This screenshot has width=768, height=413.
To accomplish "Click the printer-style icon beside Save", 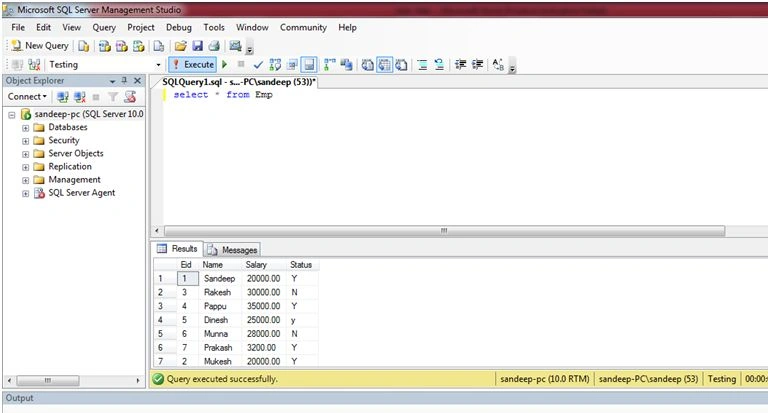I will tap(214, 46).
